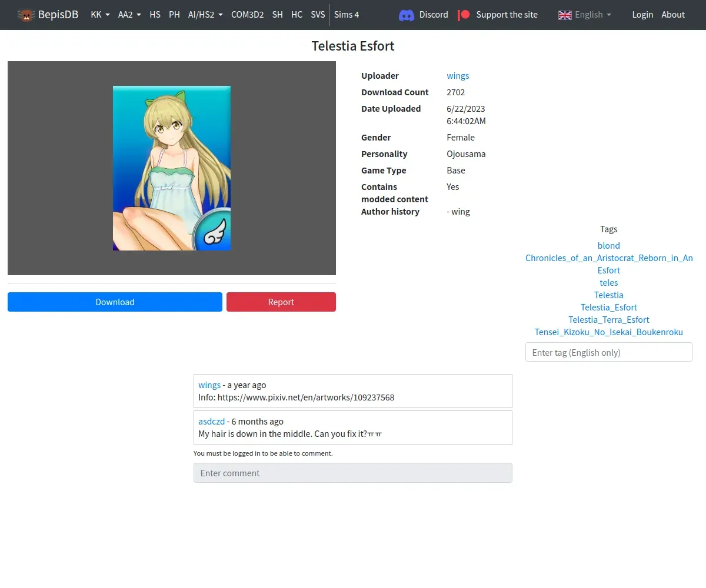Click the pixiv artworks URL text
Viewport: 706px width, 588px height.
[x=306, y=397]
